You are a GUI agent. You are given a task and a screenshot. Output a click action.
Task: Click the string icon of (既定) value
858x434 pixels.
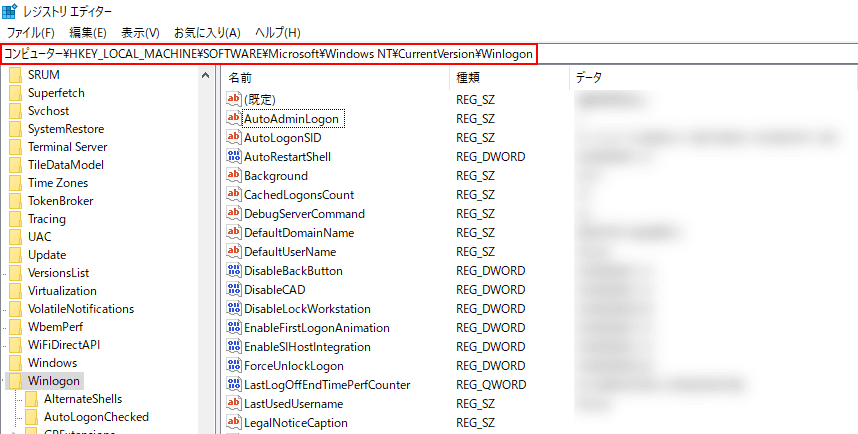point(234,99)
